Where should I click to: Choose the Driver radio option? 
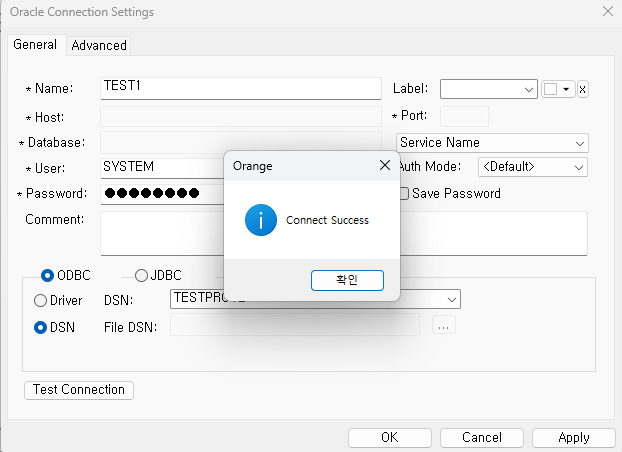click(41, 300)
